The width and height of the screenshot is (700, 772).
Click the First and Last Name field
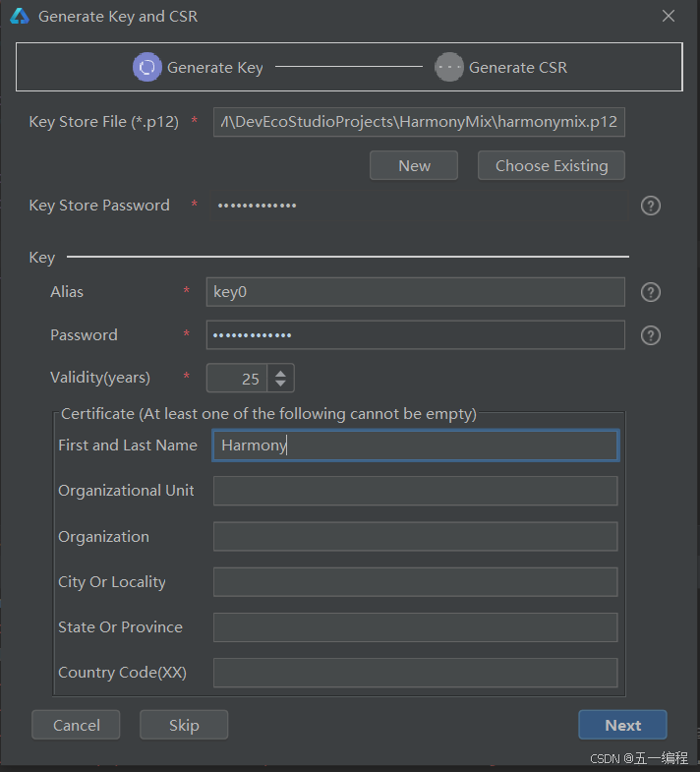(x=416, y=445)
